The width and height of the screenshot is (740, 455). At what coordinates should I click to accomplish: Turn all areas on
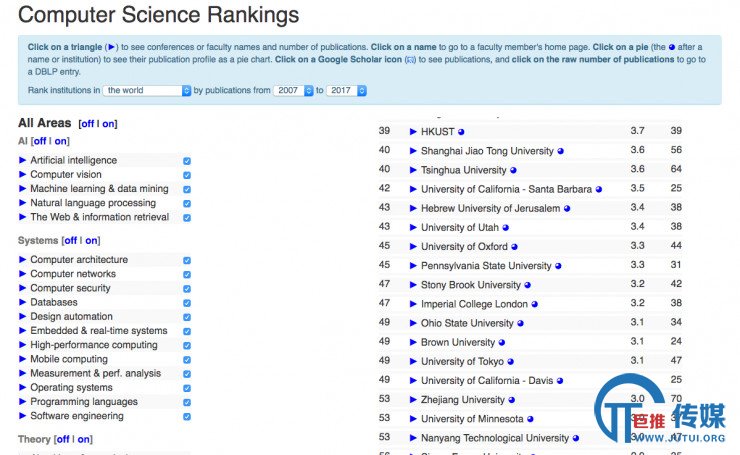108,124
